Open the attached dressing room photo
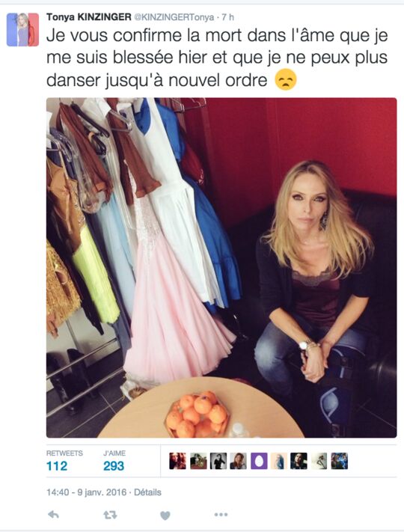The width and height of the screenshot is (404, 532). [221, 268]
